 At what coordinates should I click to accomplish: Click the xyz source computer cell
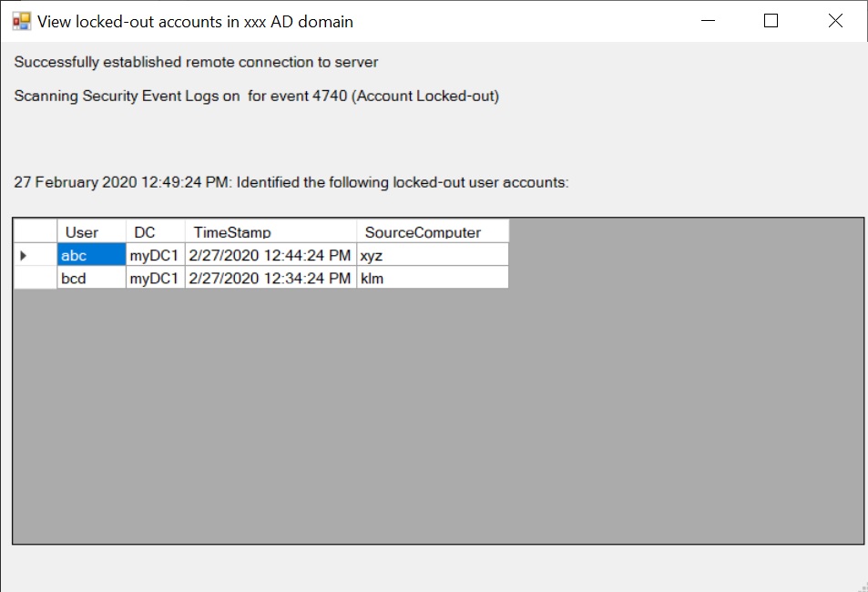point(433,255)
